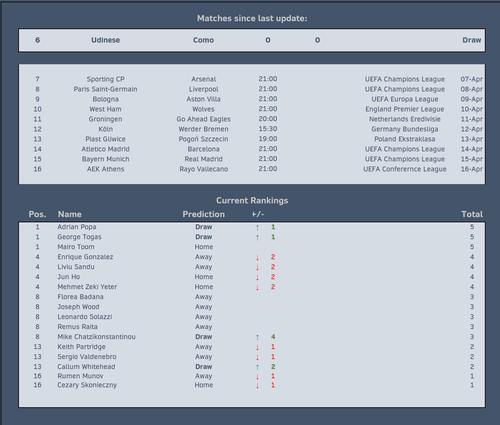Select Enrique Gonzalez ranking row

click(252, 257)
